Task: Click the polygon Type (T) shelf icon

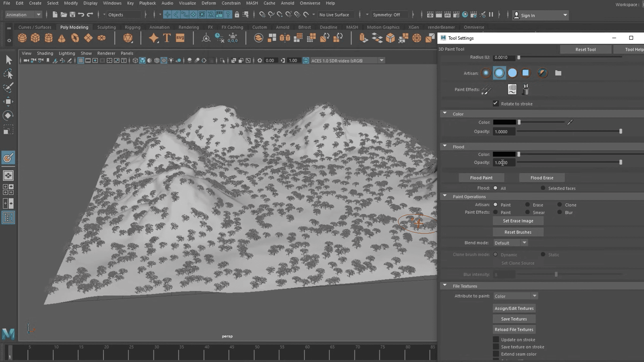Action: tap(167, 38)
